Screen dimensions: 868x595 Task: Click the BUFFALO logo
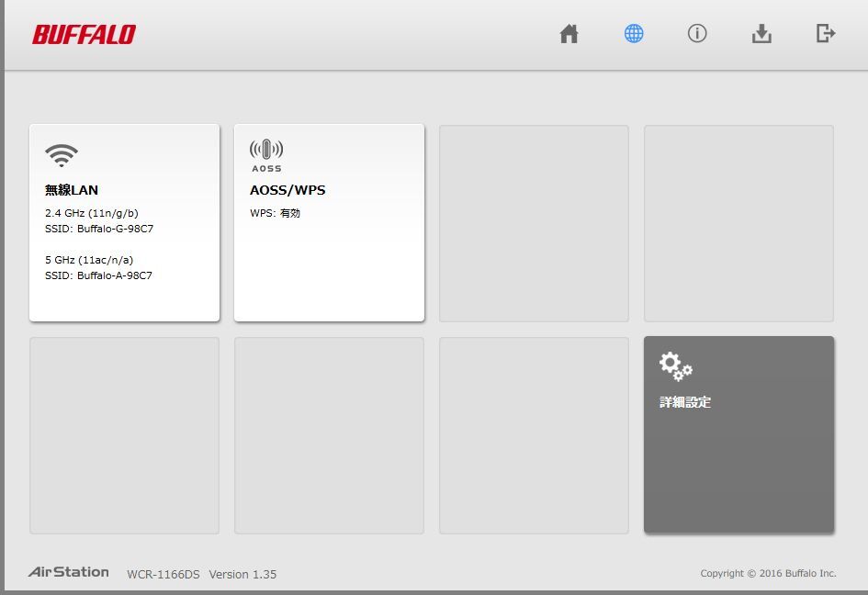pos(84,34)
